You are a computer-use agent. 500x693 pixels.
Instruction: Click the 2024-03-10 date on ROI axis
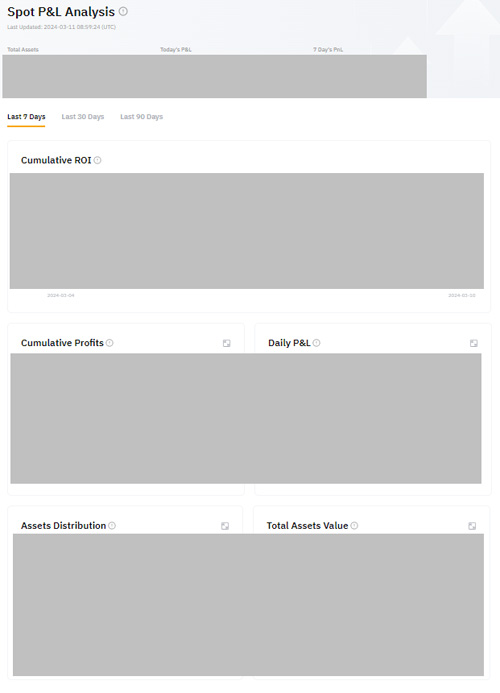(x=462, y=295)
